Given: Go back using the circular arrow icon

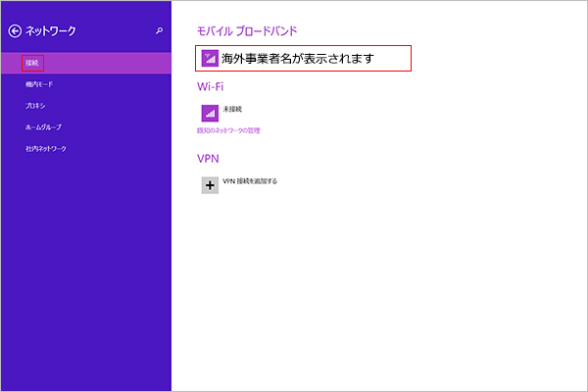Looking at the screenshot, I should click(15, 31).
